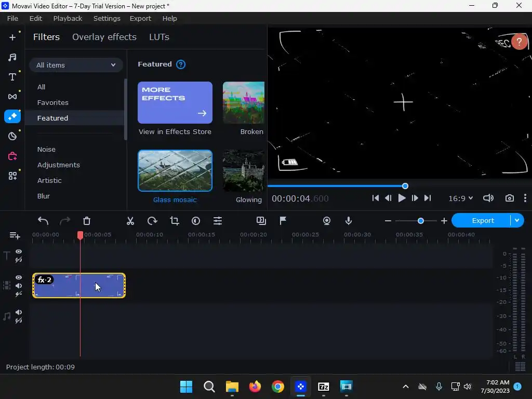This screenshot has width=532, height=399.
Task: Open the Import media plus icon
Action: (x=12, y=37)
